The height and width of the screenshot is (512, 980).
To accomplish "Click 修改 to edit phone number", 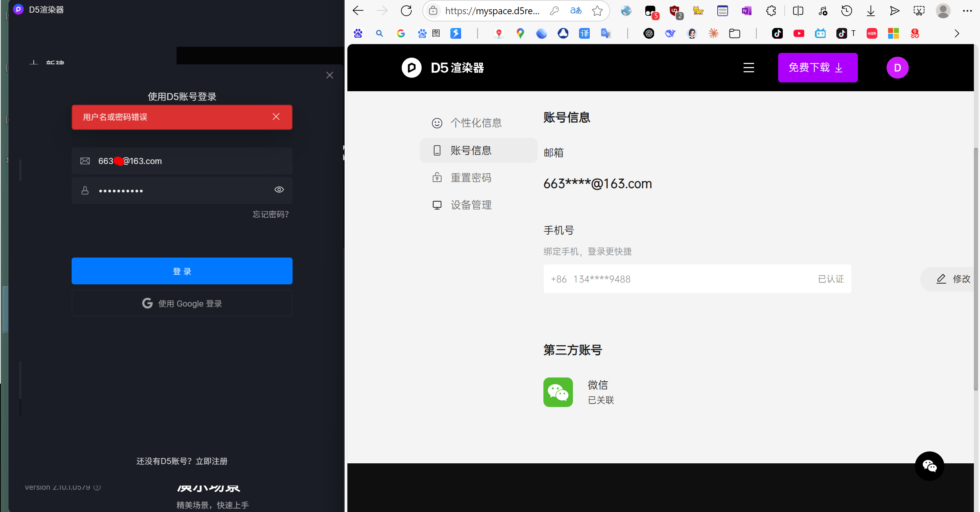I will [954, 279].
